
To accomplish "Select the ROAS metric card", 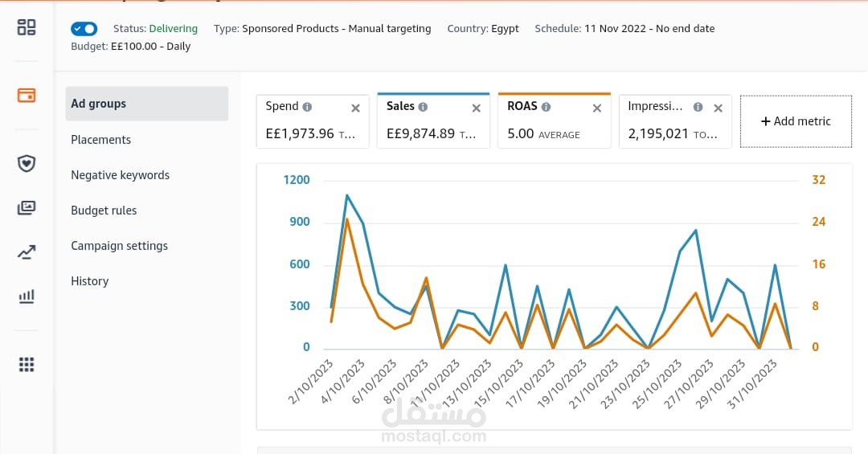I will click(x=554, y=121).
